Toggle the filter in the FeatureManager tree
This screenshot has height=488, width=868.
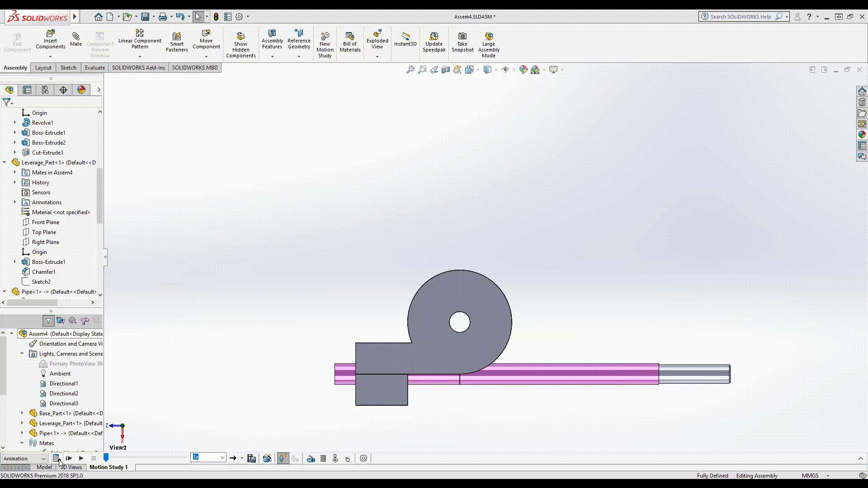pos(6,103)
